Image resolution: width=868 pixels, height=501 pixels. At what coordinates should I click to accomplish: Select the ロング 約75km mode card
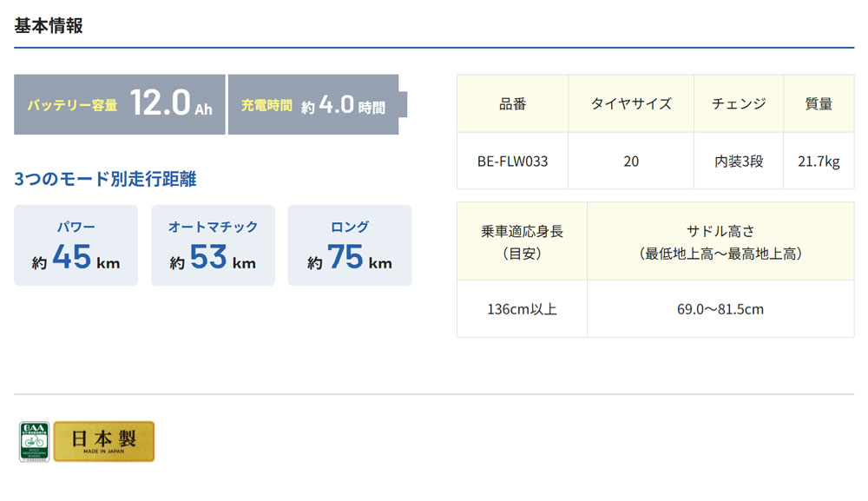pos(350,246)
